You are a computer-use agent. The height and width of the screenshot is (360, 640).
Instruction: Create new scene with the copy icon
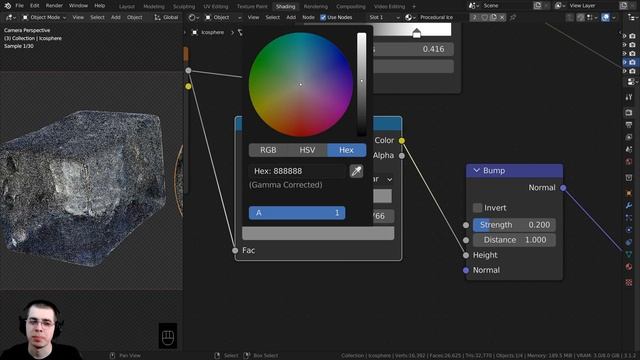(538, 6)
